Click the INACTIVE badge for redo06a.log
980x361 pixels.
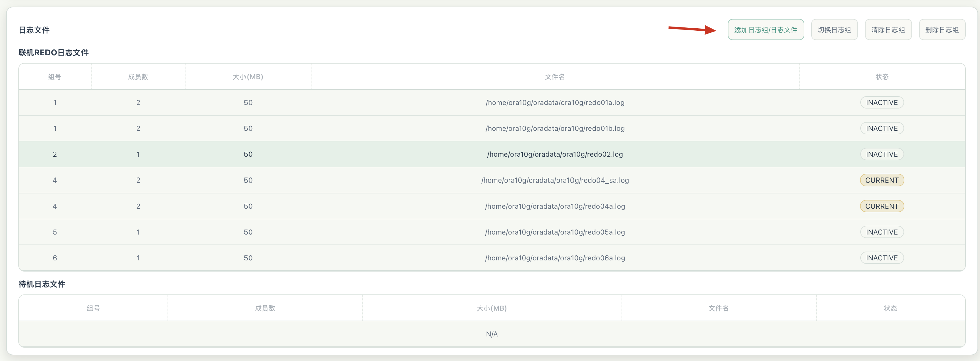point(881,258)
